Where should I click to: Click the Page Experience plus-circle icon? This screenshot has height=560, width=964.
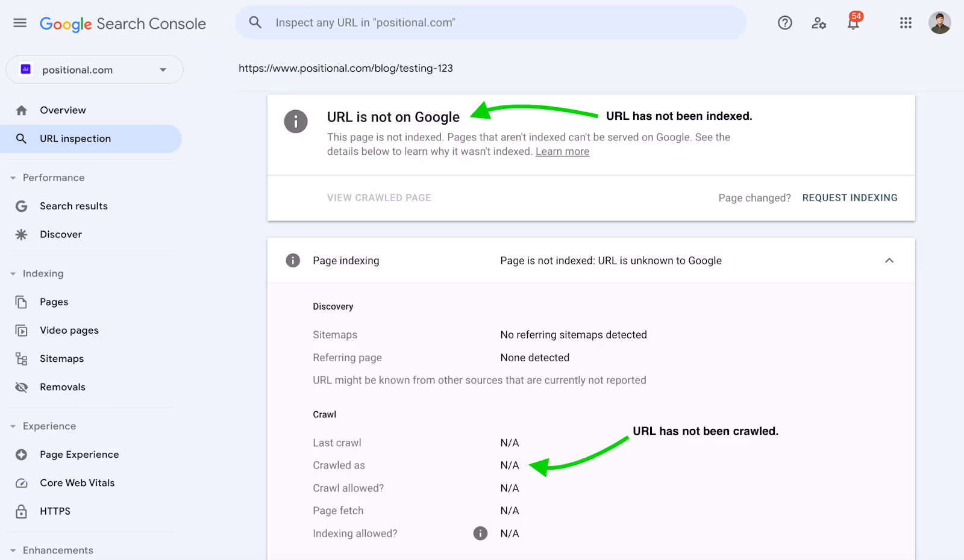point(22,455)
